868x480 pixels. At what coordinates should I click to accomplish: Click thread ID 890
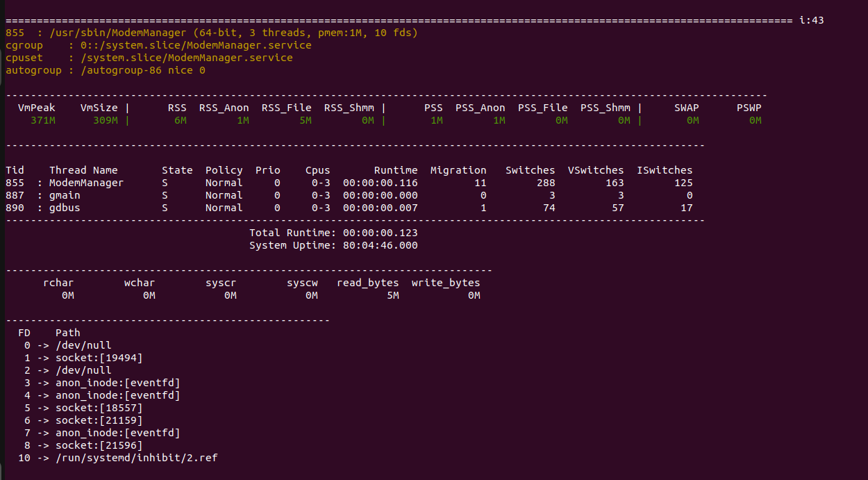click(15, 208)
